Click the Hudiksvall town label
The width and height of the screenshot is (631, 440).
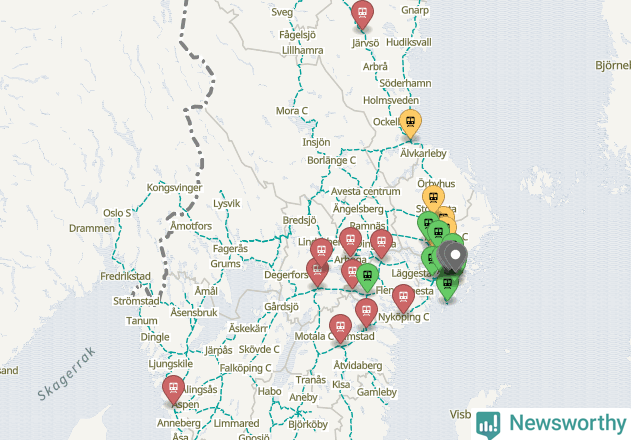(x=407, y=43)
